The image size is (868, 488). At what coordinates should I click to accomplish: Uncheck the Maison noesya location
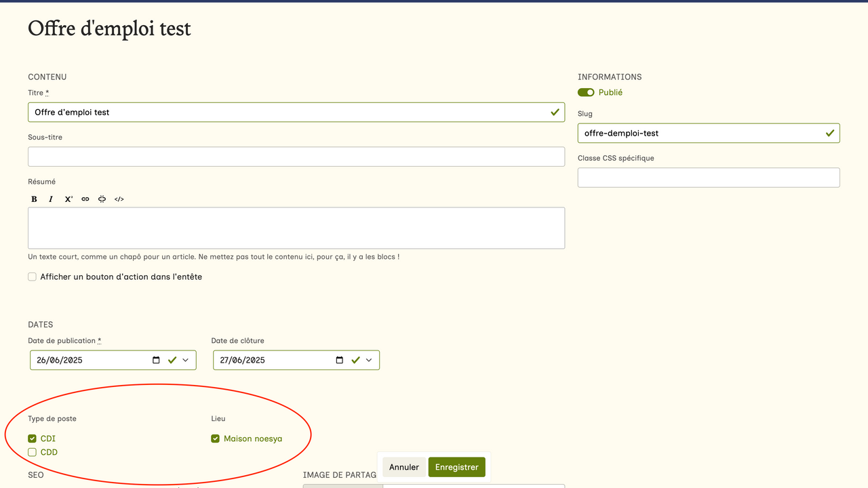pos(216,439)
